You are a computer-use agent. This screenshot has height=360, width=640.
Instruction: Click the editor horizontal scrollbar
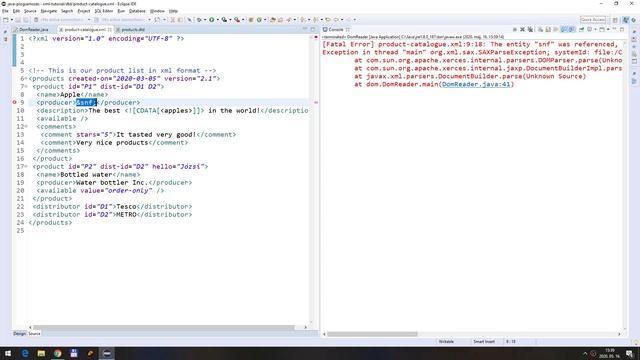click(x=164, y=327)
